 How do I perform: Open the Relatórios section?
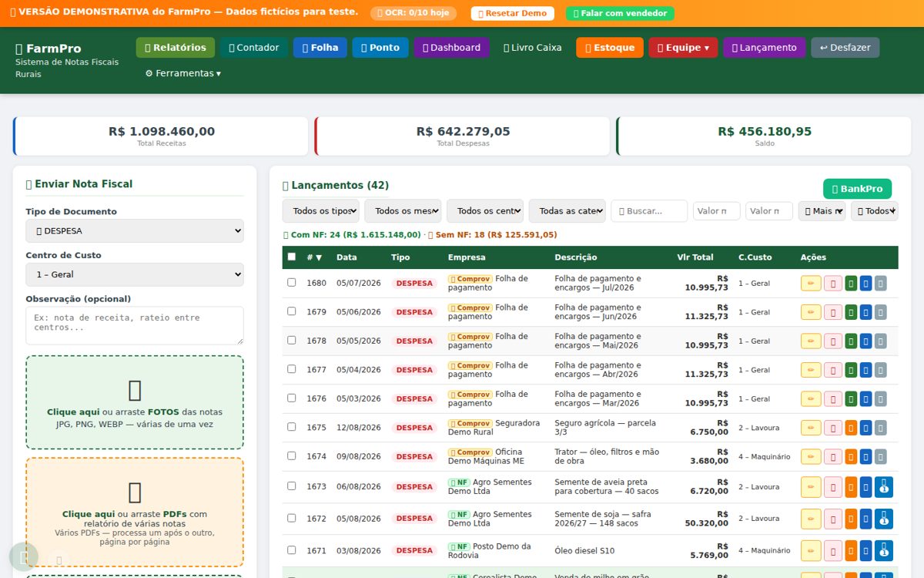point(176,48)
